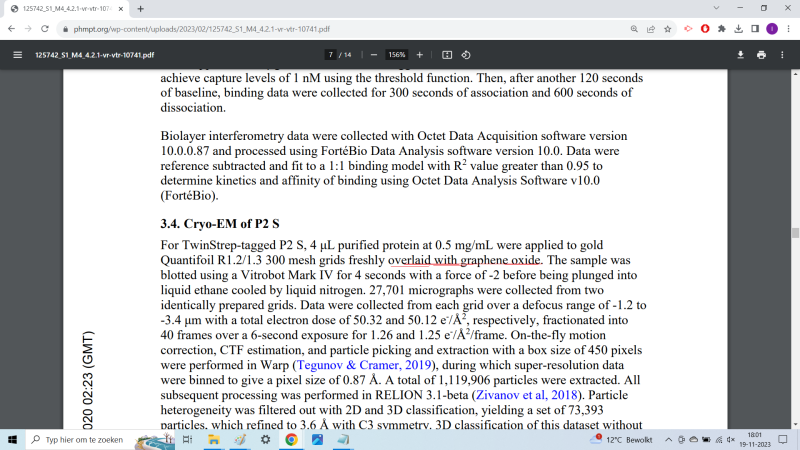Viewport: 800px width, 450px height.
Task: Click the taskbar search box
Action: (x=99, y=439)
